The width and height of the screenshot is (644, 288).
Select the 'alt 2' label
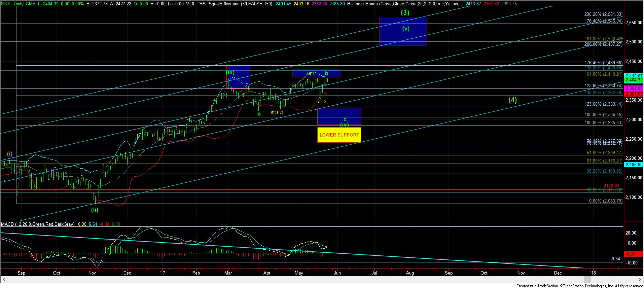pyautogui.click(x=322, y=102)
